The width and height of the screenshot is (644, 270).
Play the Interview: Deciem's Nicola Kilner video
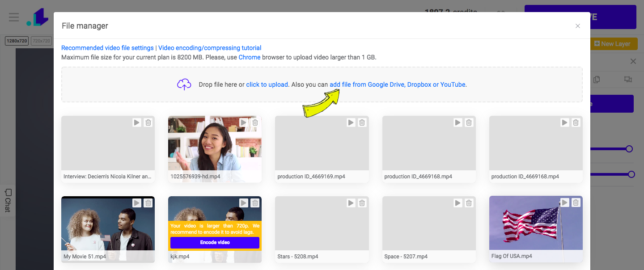tap(136, 122)
